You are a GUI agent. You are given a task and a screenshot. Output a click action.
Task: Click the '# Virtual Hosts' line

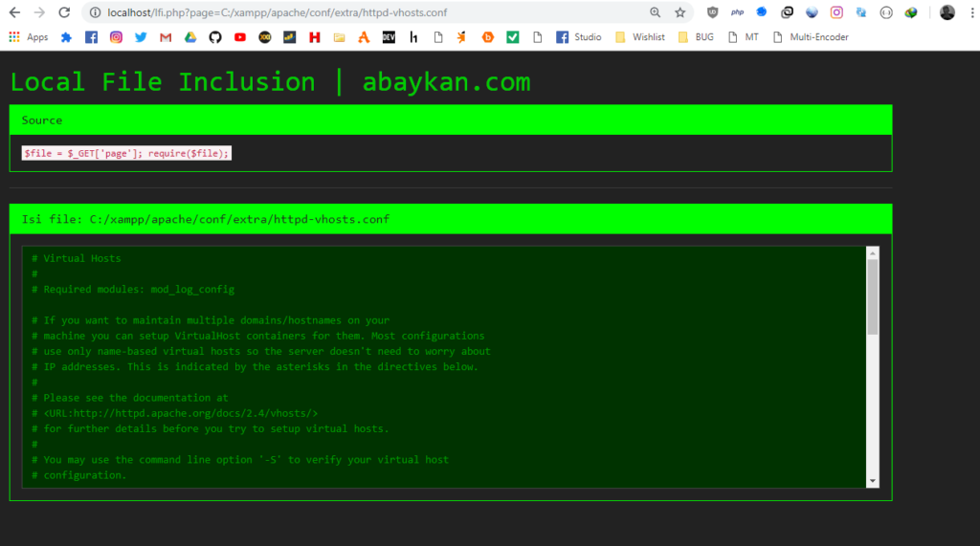point(77,258)
